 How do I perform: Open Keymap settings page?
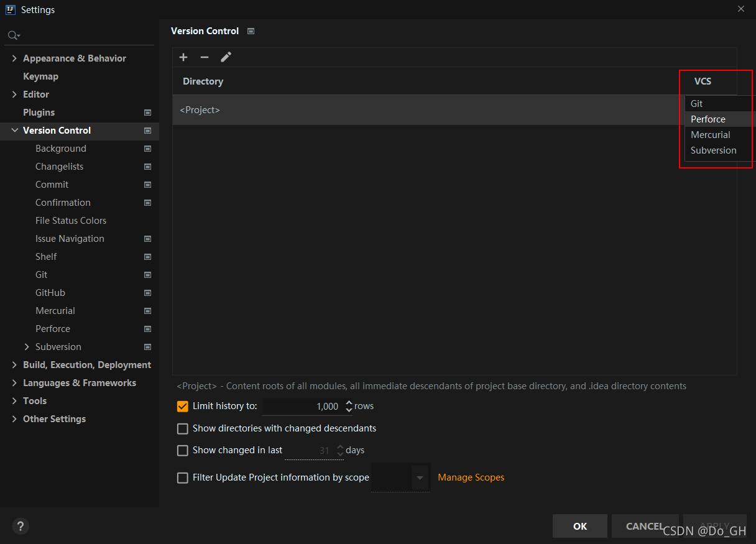coord(40,76)
